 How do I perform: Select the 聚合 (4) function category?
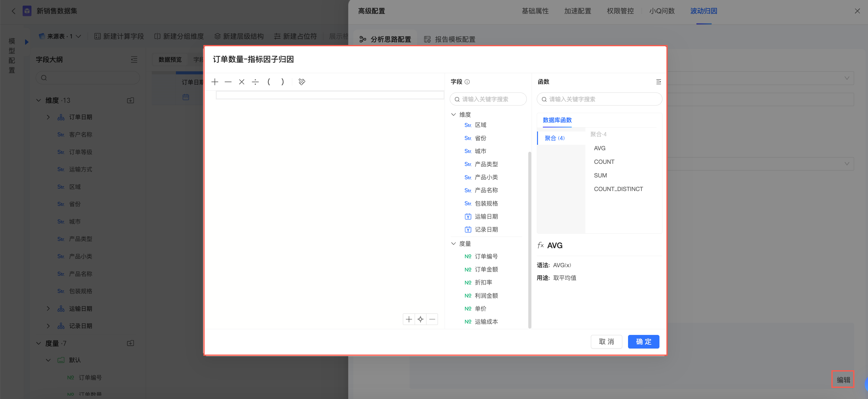coord(555,138)
